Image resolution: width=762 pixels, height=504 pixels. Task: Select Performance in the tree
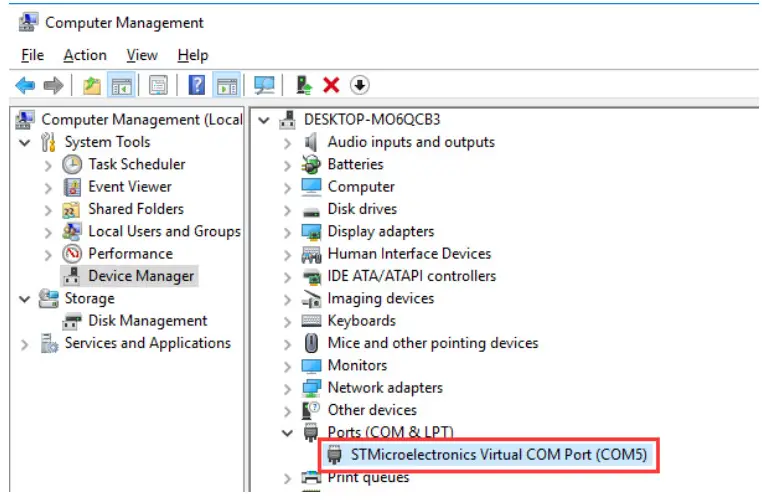(130, 254)
